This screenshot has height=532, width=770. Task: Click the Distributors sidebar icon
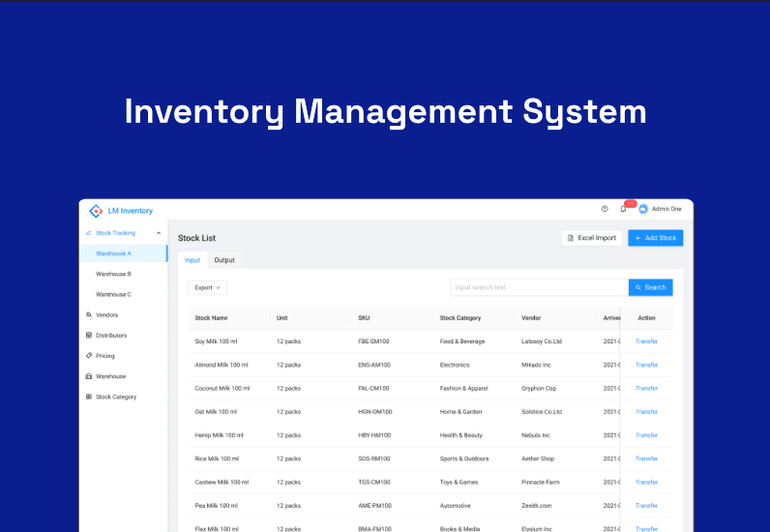(89, 336)
